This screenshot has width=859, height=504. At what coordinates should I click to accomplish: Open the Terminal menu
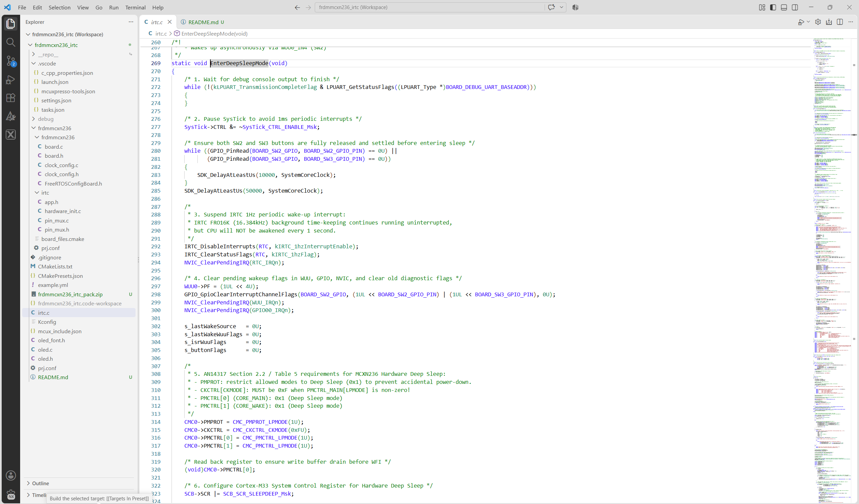pos(135,7)
